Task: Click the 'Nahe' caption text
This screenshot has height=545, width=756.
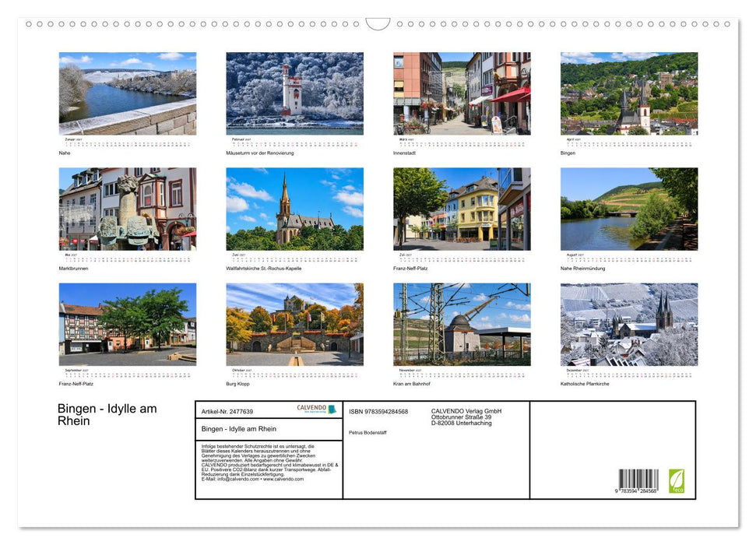Action: (65, 153)
